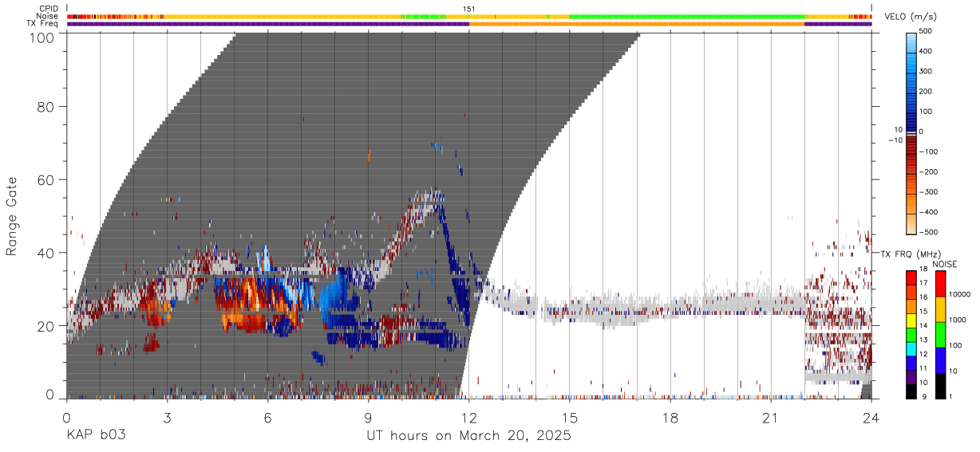Click the Noise row label
Screen dimensions: 980x452
click(47, 16)
